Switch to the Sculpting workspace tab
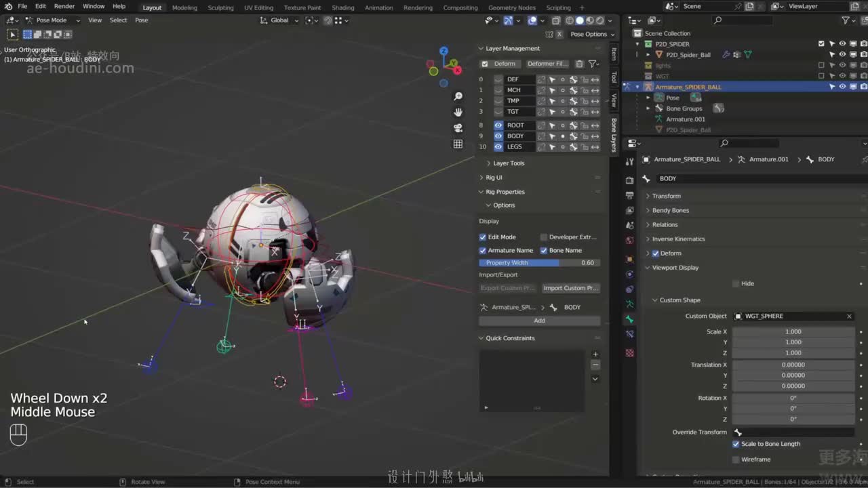The height and width of the screenshot is (488, 868). click(x=220, y=8)
